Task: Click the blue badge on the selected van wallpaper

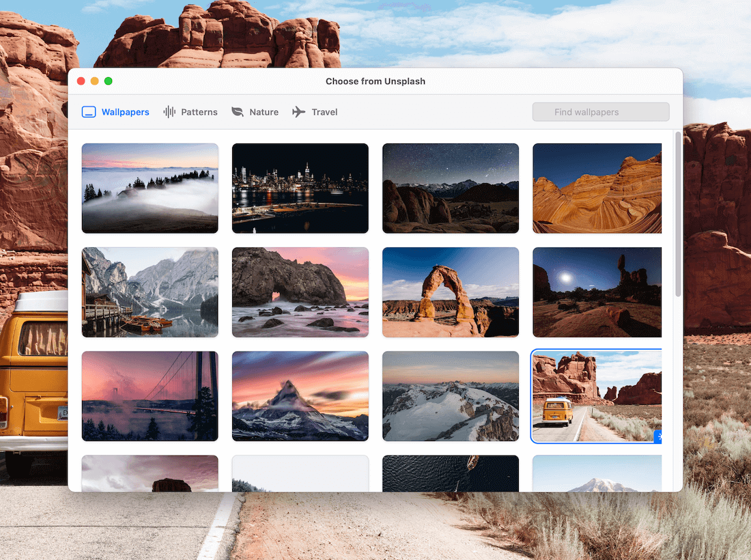Action: point(657,436)
